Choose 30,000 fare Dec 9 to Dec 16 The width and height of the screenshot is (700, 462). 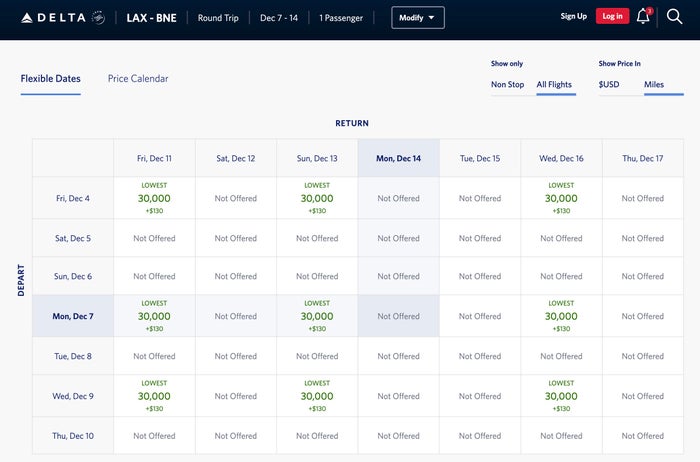coord(561,396)
